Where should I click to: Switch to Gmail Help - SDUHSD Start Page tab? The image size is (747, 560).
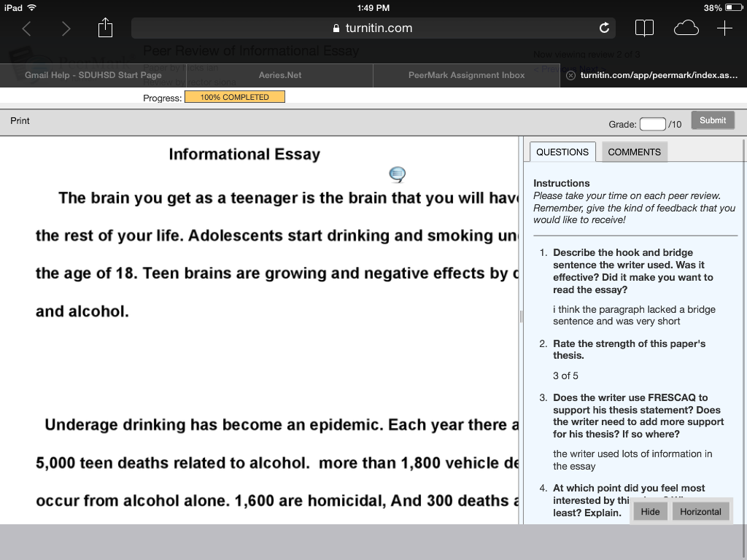coord(93,75)
